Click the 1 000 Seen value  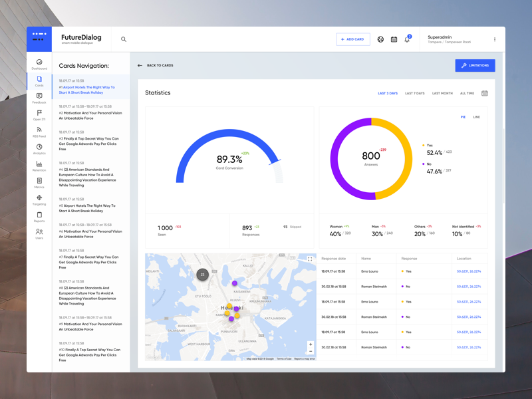(165, 229)
